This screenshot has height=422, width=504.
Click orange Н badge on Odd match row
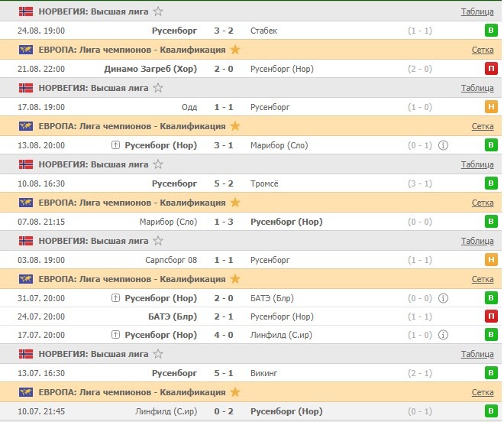pos(491,107)
